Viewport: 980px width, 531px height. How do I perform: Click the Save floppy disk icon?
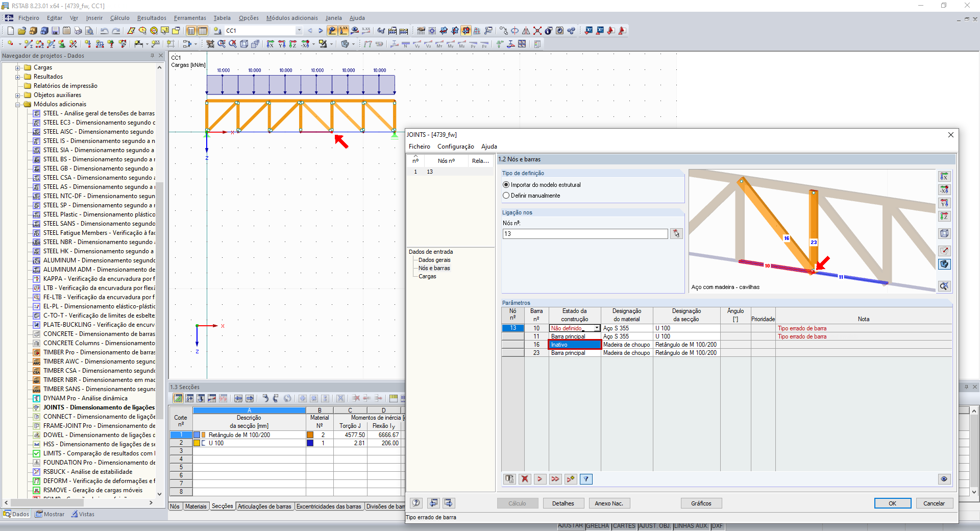tap(55, 31)
